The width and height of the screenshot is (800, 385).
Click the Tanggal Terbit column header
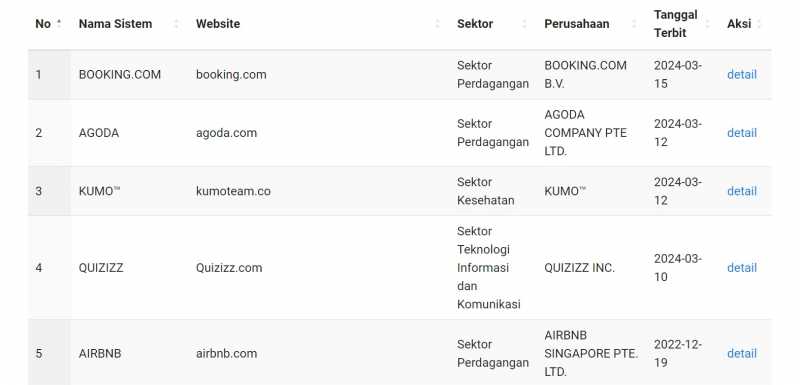tap(676, 23)
